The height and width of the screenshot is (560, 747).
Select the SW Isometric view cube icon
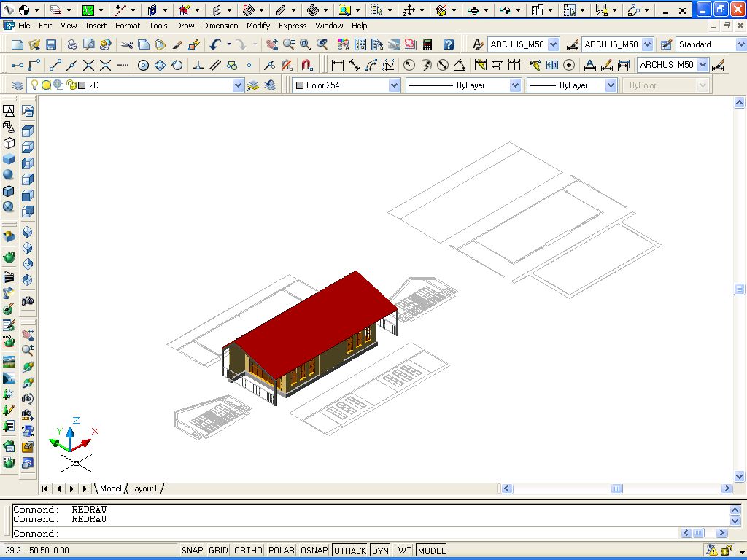pos(28,232)
